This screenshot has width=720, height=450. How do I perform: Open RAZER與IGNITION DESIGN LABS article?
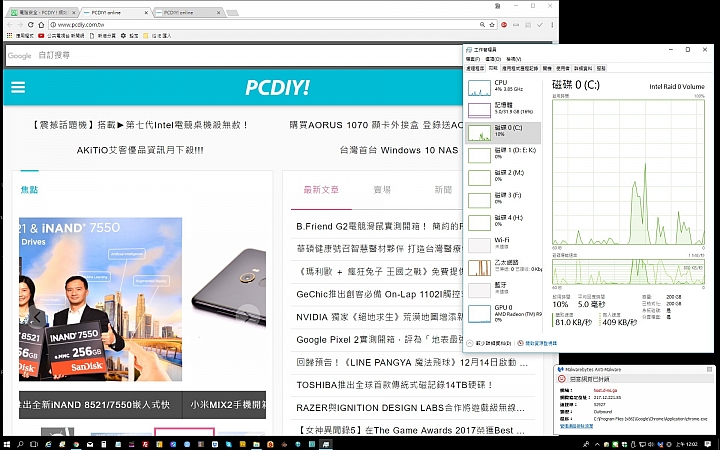(410, 408)
